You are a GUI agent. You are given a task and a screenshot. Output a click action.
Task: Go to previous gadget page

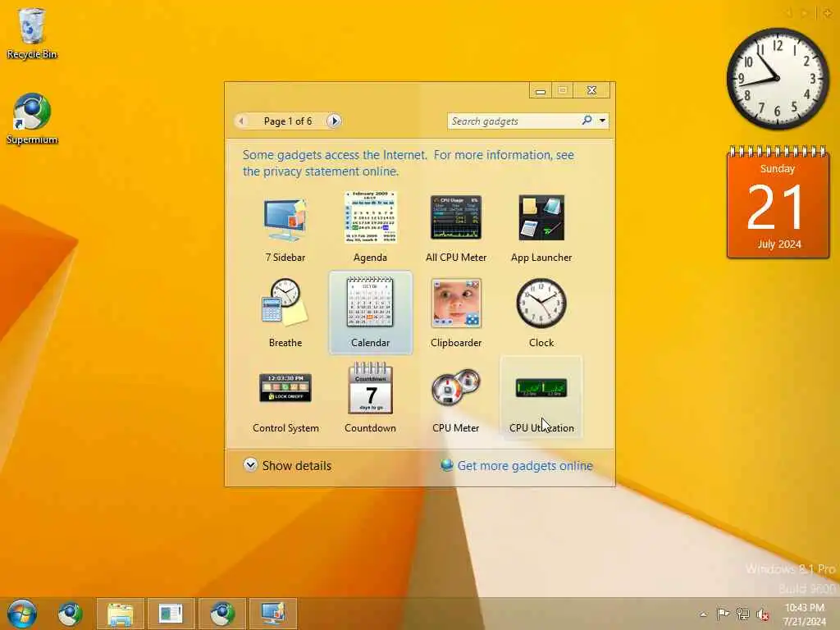click(x=242, y=121)
